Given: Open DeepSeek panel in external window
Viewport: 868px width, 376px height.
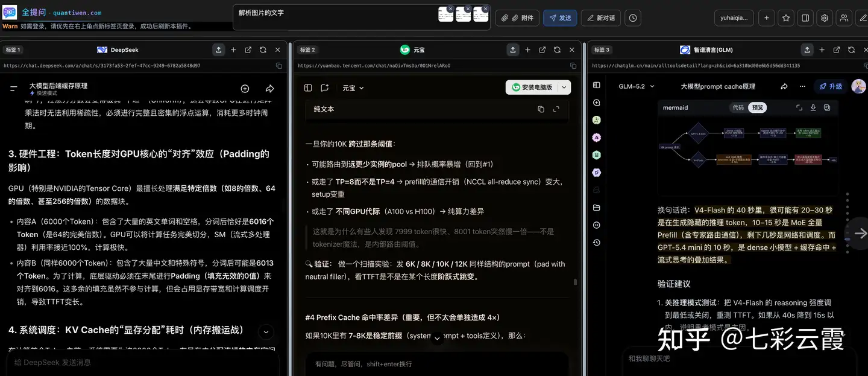Looking at the screenshot, I should [248, 50].
